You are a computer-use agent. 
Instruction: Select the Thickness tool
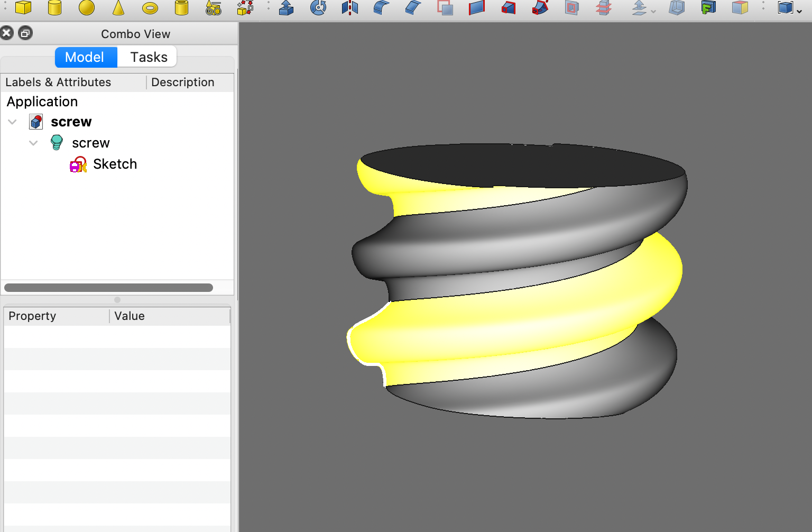677,7
